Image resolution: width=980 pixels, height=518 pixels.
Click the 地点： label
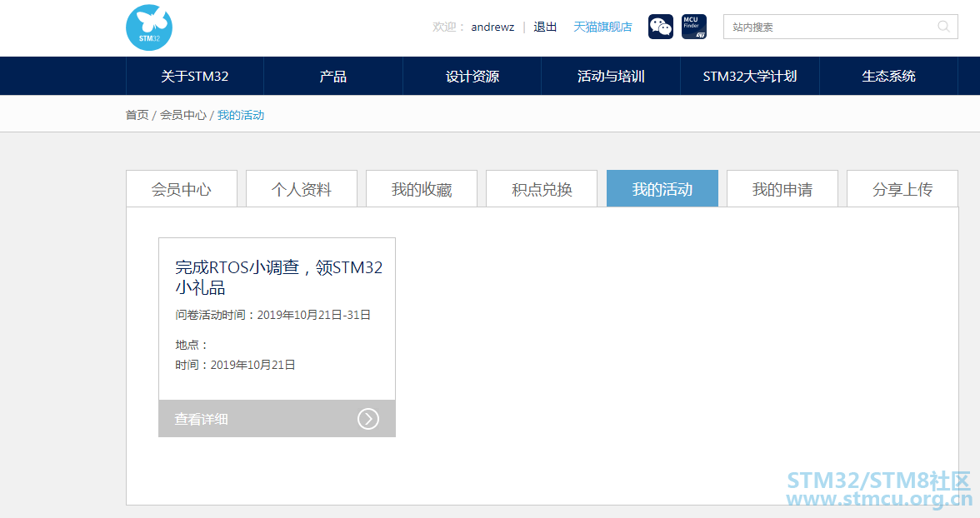pos(192,345)
